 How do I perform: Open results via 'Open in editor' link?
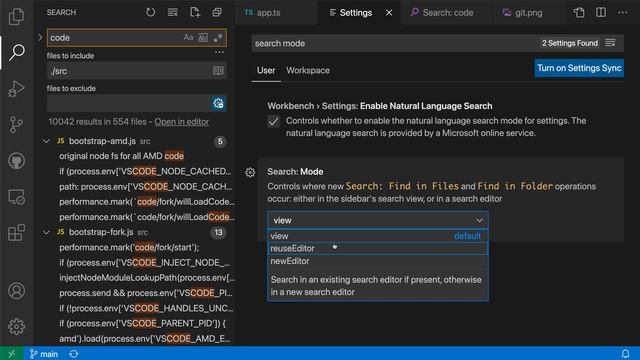click(x=182, y=122)
